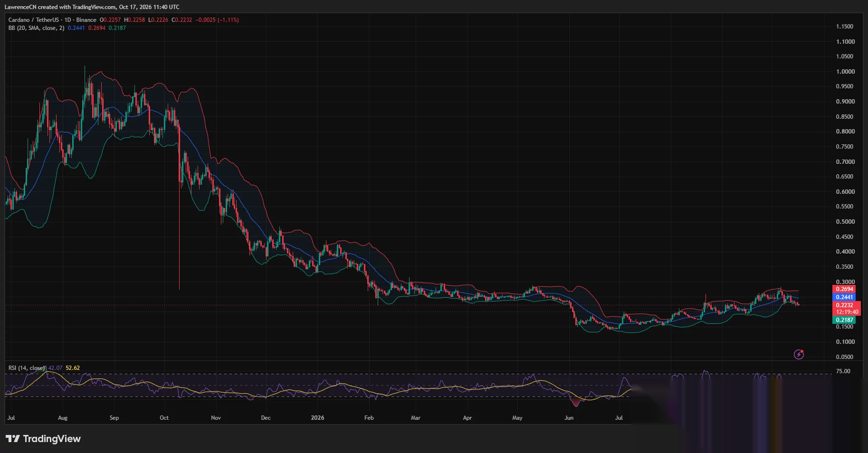Click the blue 0.2441 BB basis value
The image size is (868, 453).
pyautogui.click(x=76, y=28)
